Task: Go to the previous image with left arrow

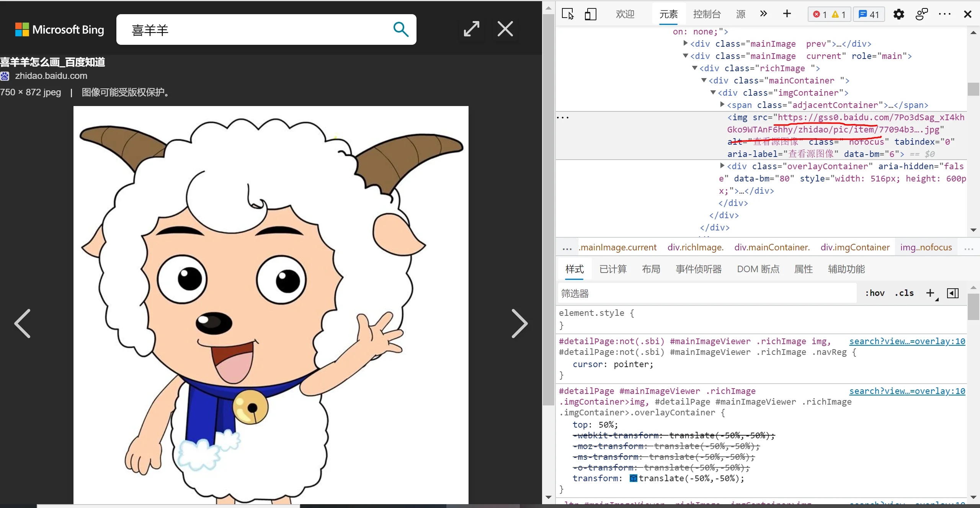Action: click(22, 323)
